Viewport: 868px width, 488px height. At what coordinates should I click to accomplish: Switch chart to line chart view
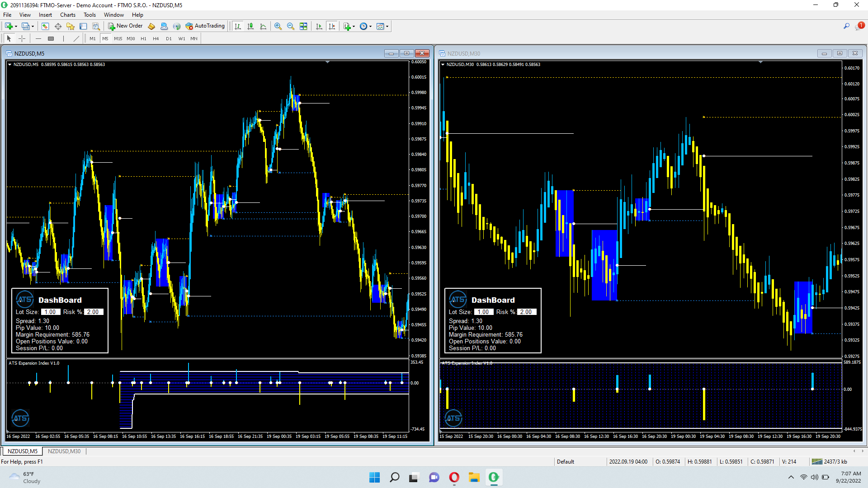[x=263, y=26]
